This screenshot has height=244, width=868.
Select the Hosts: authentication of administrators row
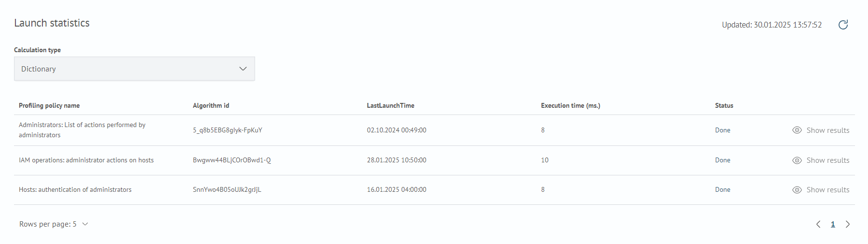[434, 190]
